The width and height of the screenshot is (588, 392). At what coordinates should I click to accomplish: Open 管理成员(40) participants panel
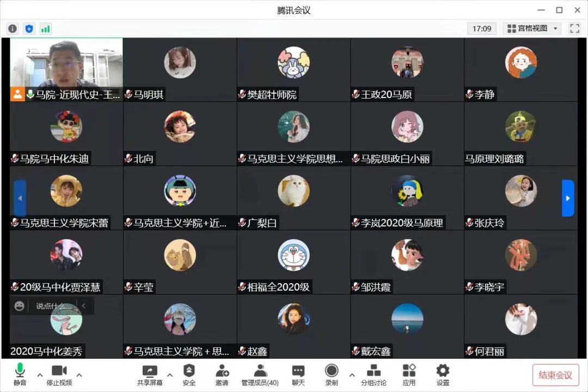[x=260, y=375]
